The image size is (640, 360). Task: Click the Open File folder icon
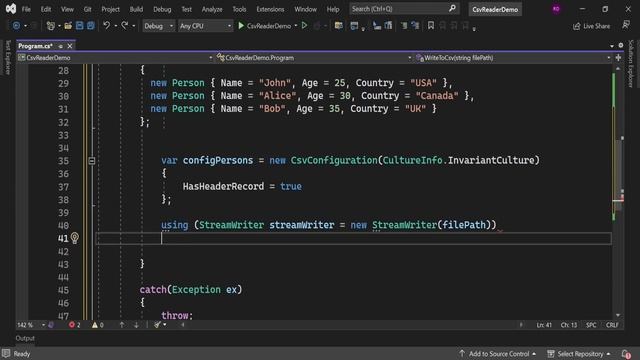[x=68, y=26]
